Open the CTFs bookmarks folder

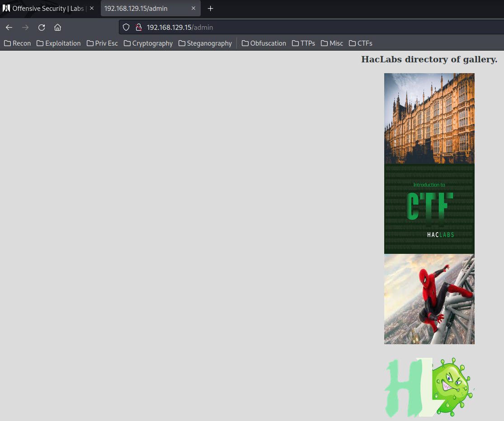361,43
